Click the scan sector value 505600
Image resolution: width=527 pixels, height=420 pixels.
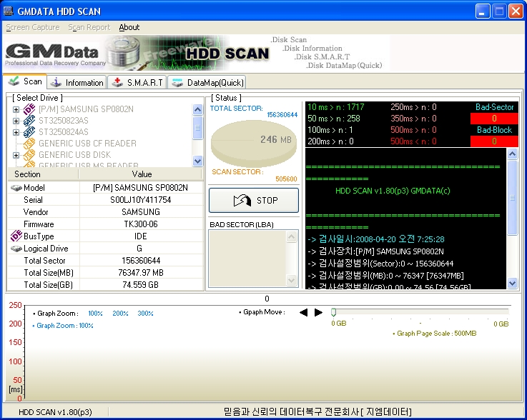[286, 179]
